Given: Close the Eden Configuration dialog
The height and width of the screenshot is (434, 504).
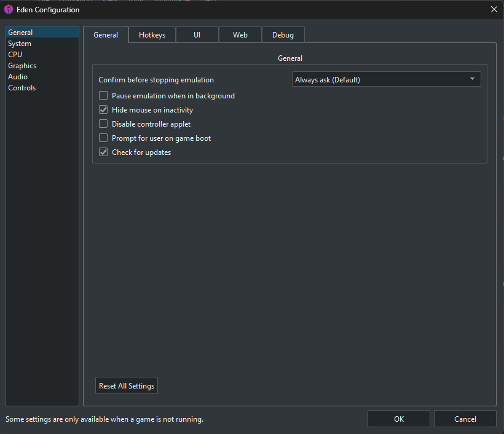Looking at the screenshot, I should (494, 10).
